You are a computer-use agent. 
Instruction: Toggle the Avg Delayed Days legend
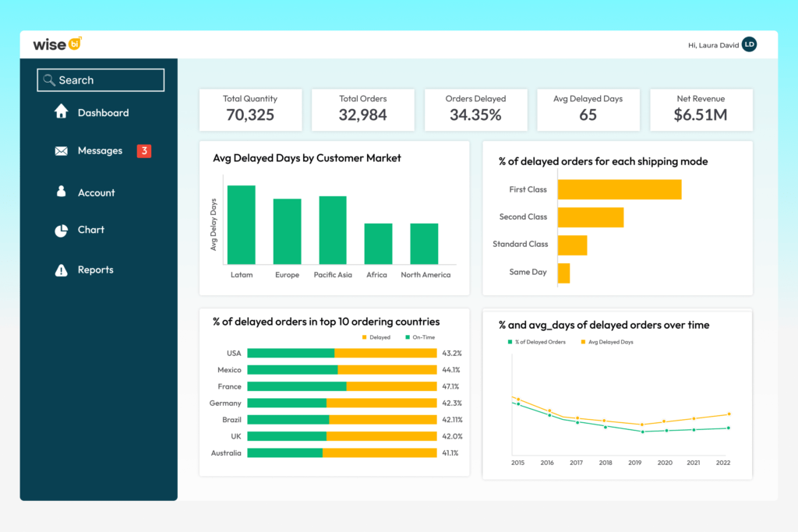click(x=608, y=342)
